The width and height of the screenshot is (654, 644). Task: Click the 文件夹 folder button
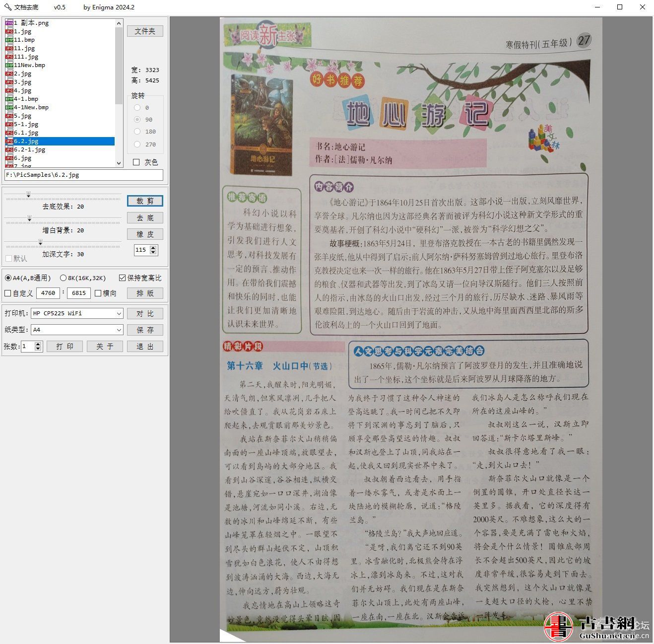145,31
